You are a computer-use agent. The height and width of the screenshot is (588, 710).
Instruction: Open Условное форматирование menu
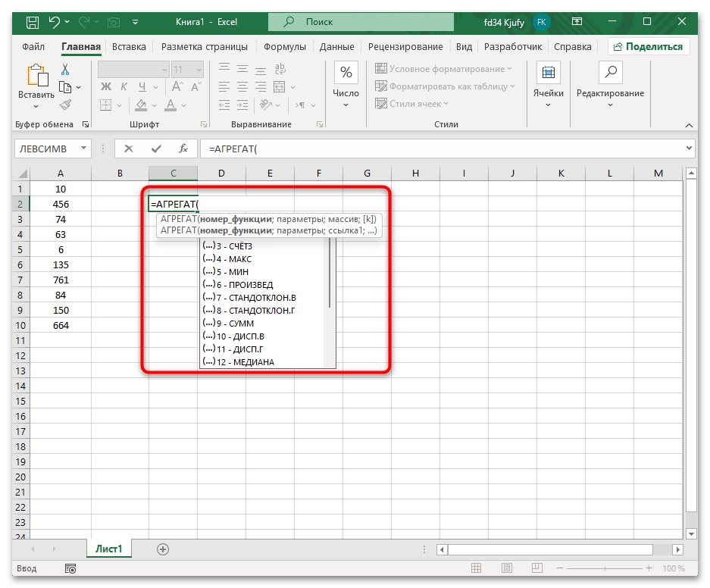click(443, 69)
